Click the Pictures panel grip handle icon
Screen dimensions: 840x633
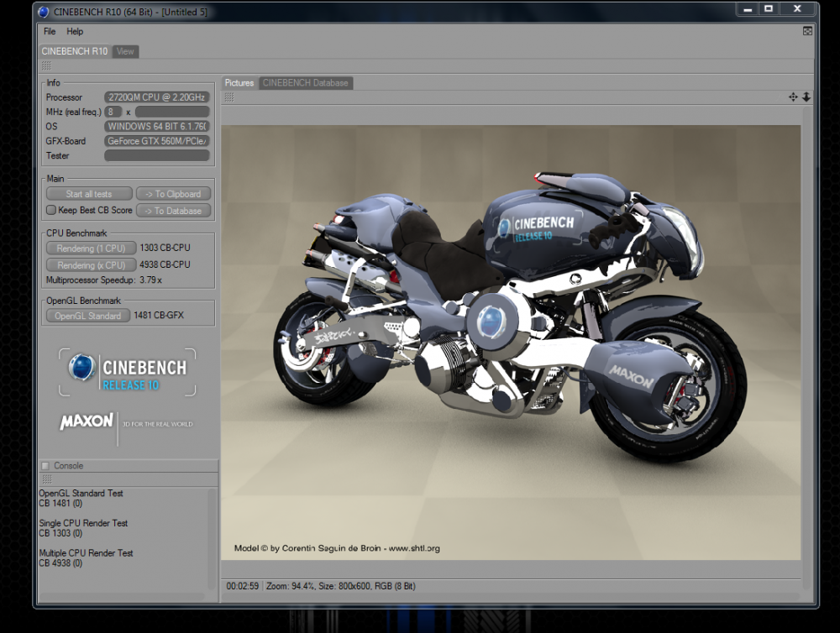(x=229, y=97)
